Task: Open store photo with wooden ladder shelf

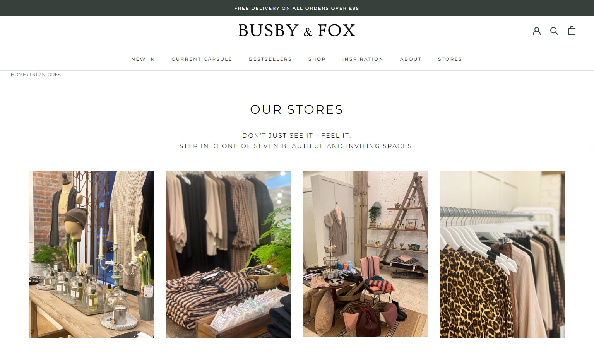Action: (x=365, y=254)
